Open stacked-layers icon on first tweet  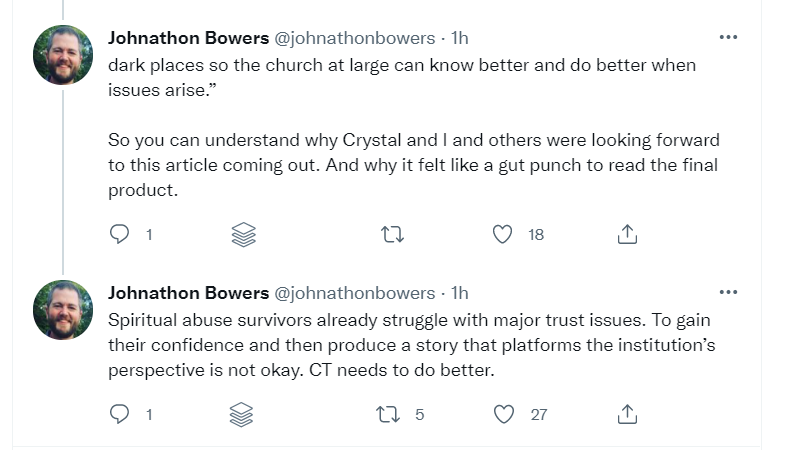[x=244, y=235]
